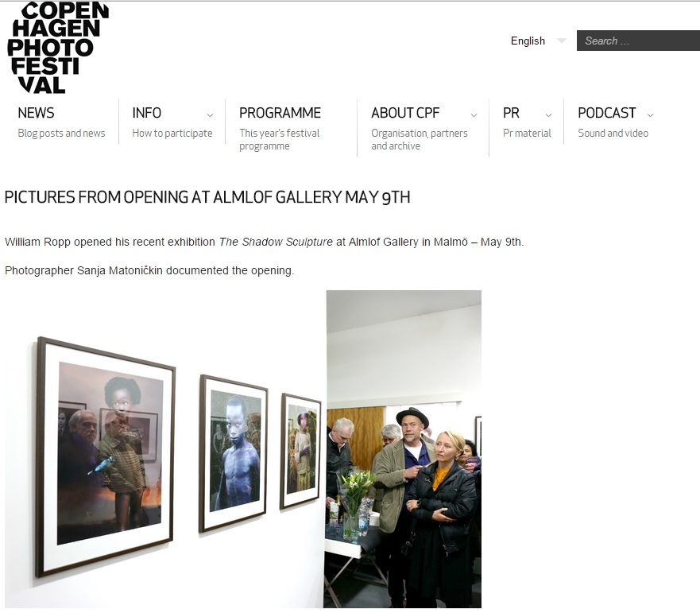Click the 'How to participate' subtitle
700x613 pixels.
coord(172,133)
